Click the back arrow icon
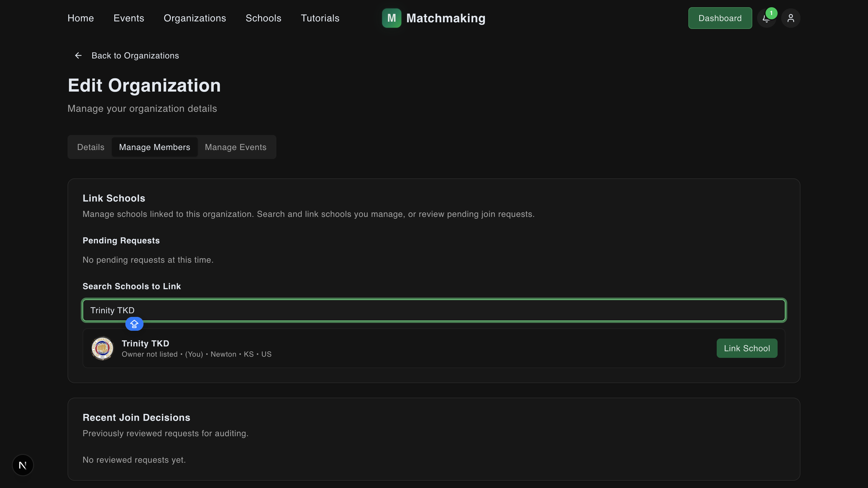Image resolution: width=868 pixels, height=488 pixels. (x=78, y=55)
